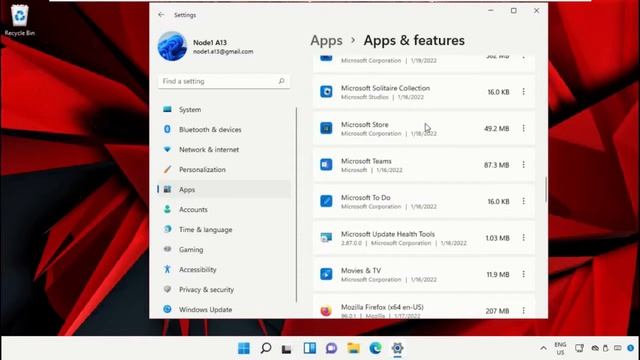Open Bluetooth & devices category
The height and width of the screenshot is (360, 640).
(224, 129)
